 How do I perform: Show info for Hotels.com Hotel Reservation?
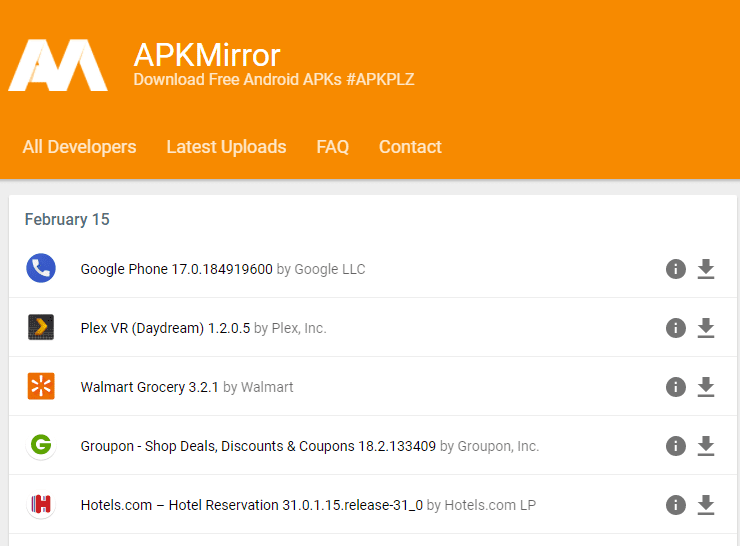pos(676,505)
